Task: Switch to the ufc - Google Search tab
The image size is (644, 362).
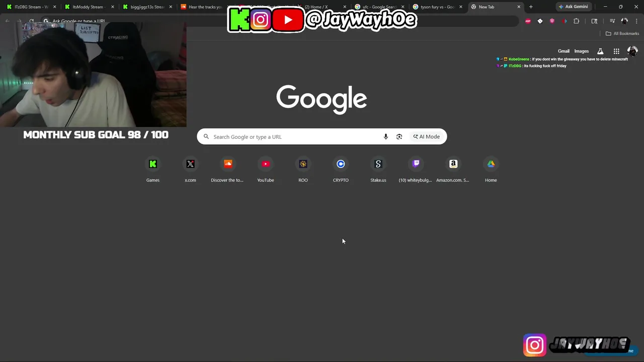Action: (x=379, y=7)
